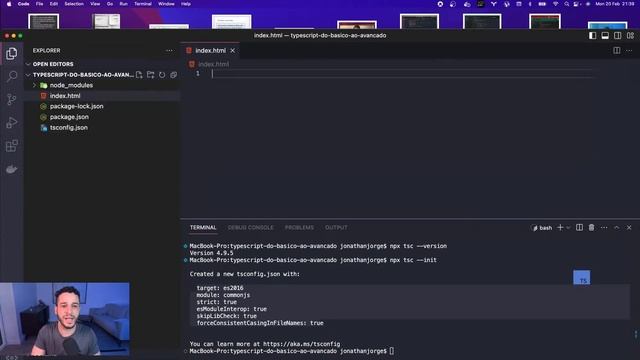Click New Folder icon in explorer header
640x360 pixels.
(151, 75)
